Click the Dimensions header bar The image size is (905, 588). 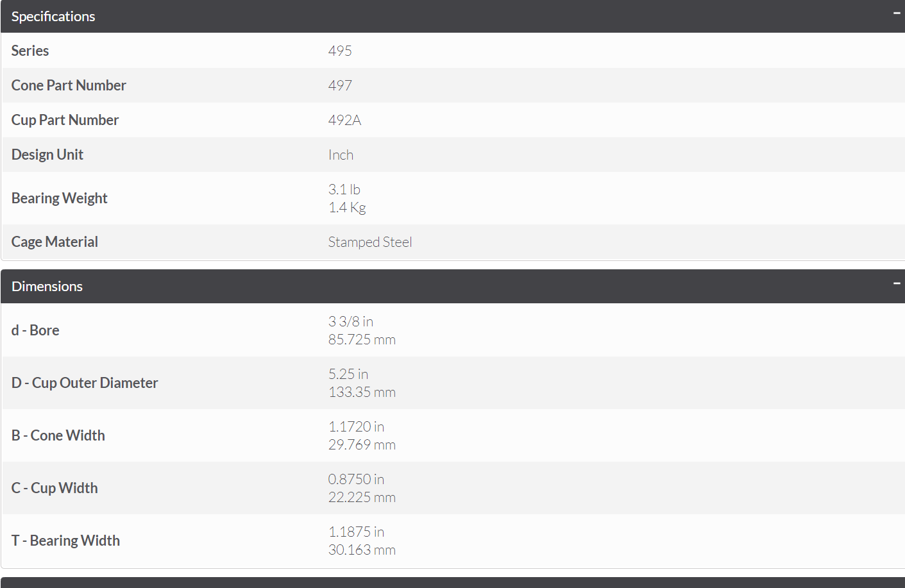click(453, 286)
